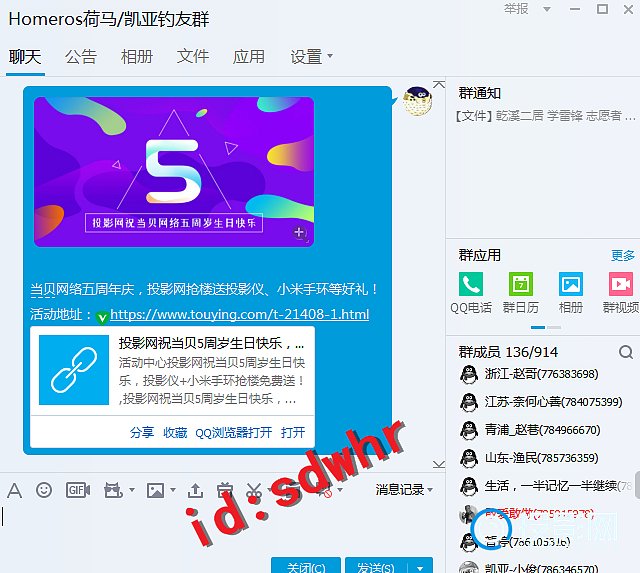The image size is (640, 573).
Task: Click the member list scrollbar
Action: tap(637, 485)
